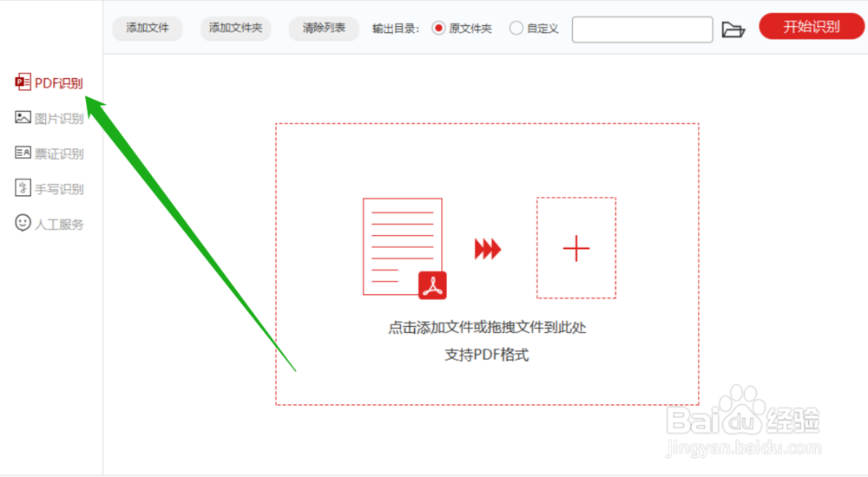Click text 点击添加文件或拖拽文件到此处
Viewport: 868px width, 477px height.
[487, 328]
